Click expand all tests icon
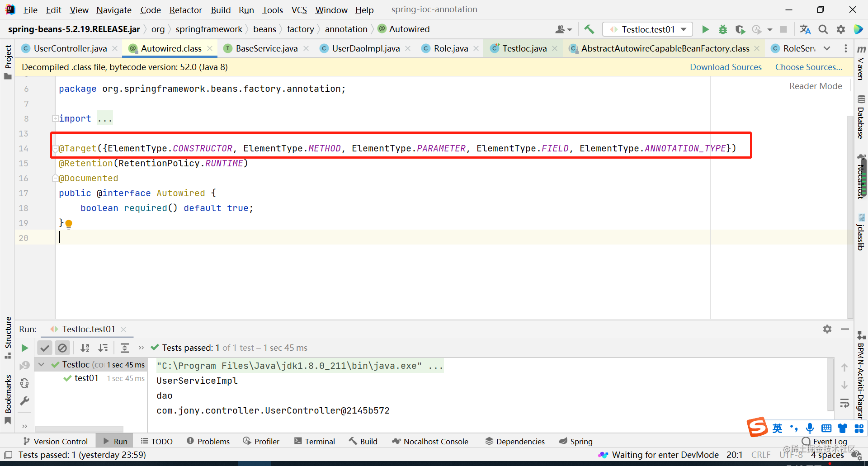The image size is (868, 466). tap(125, 348)
